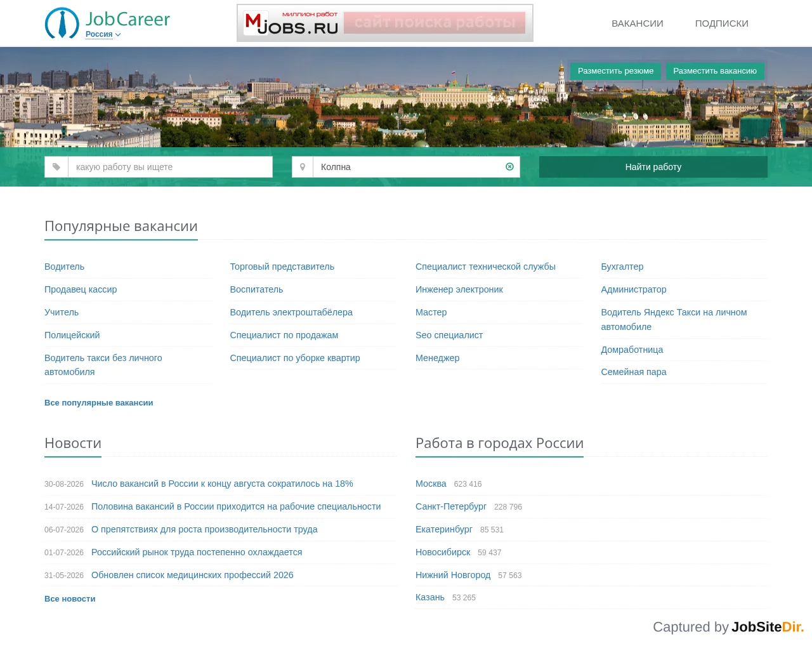Select the Администратор vacancy link
The width and height of the screenshot is (812, 646).
pyautogui.click(x=634, y=289)
